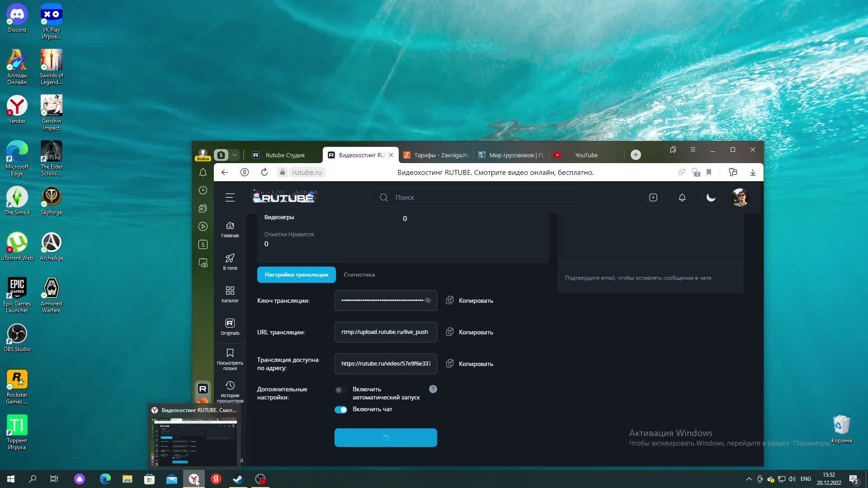This screenshot has width=868, height=488.
Task: Copy the Ключ трансляции value
Action: pos(470,300)
